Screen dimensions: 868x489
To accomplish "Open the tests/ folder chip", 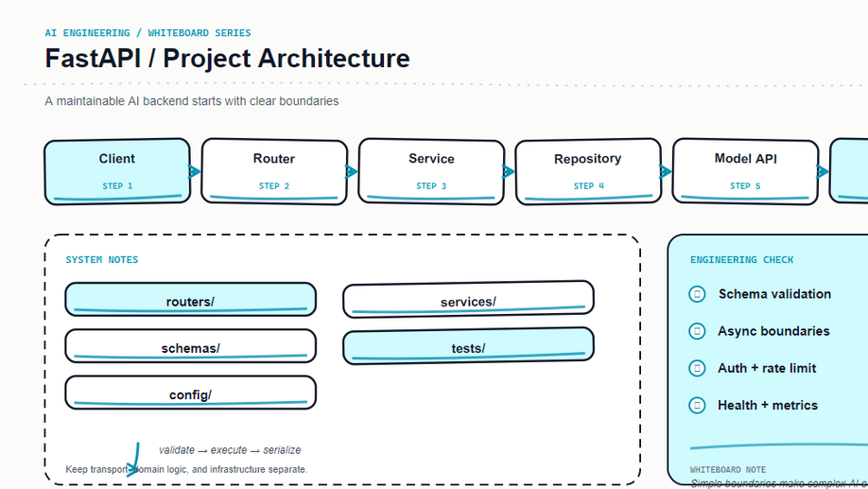I will pos(468,346).
